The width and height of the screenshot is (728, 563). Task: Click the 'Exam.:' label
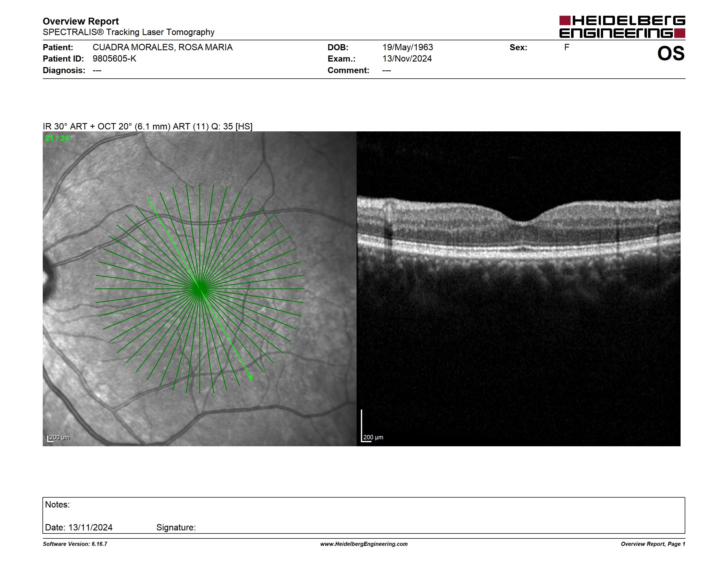[342, 59]
